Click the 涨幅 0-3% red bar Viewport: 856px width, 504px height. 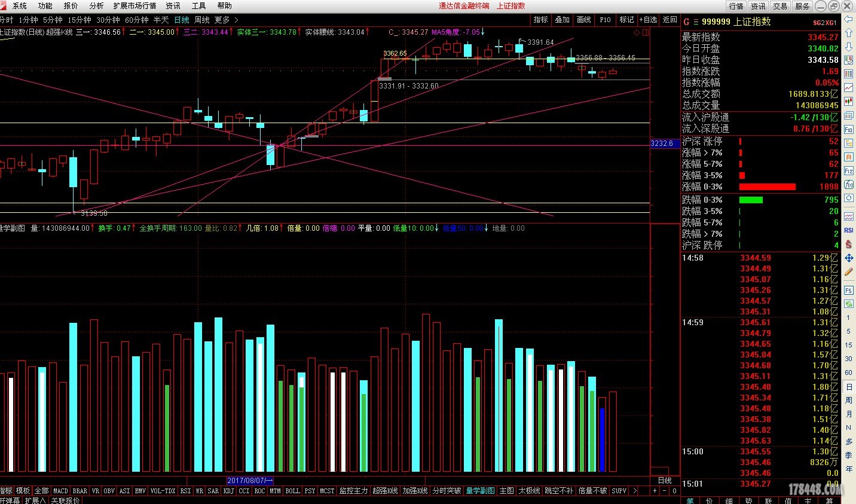coord(767,187)
